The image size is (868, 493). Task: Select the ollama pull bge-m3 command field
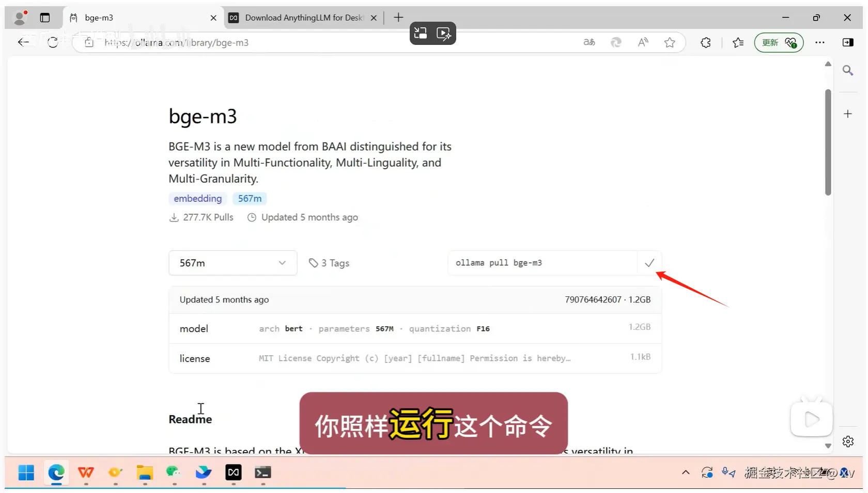(542, 263)
